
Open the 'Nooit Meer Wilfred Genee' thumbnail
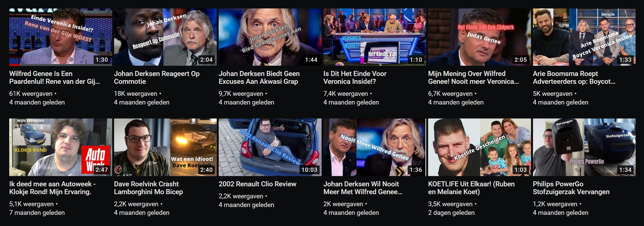tap(375, 147)
